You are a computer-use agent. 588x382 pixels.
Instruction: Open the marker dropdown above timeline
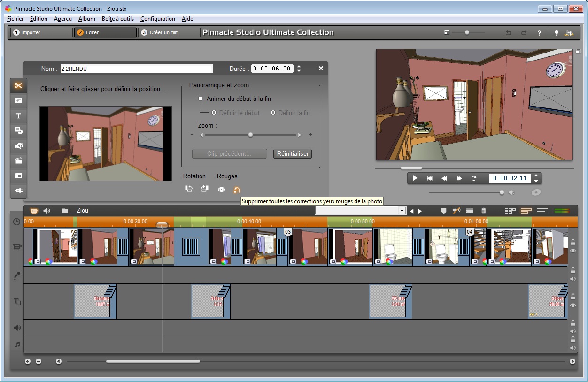tap(402, 211)
